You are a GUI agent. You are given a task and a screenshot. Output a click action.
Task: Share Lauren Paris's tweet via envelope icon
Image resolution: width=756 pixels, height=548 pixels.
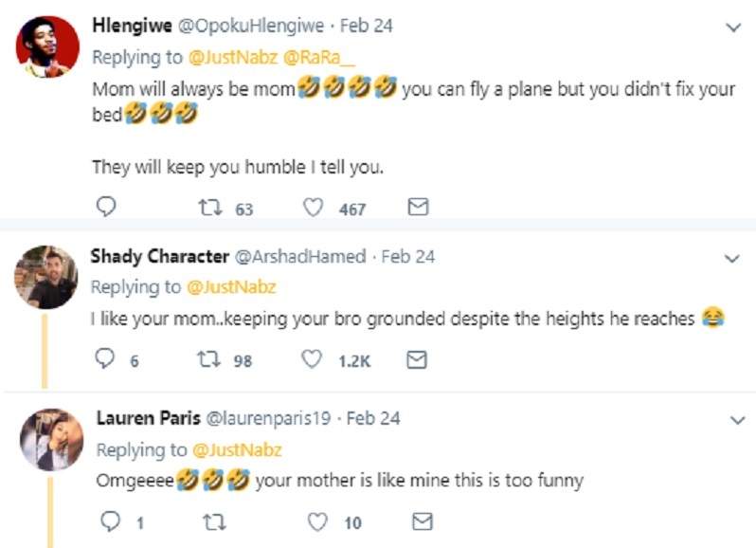423,521
